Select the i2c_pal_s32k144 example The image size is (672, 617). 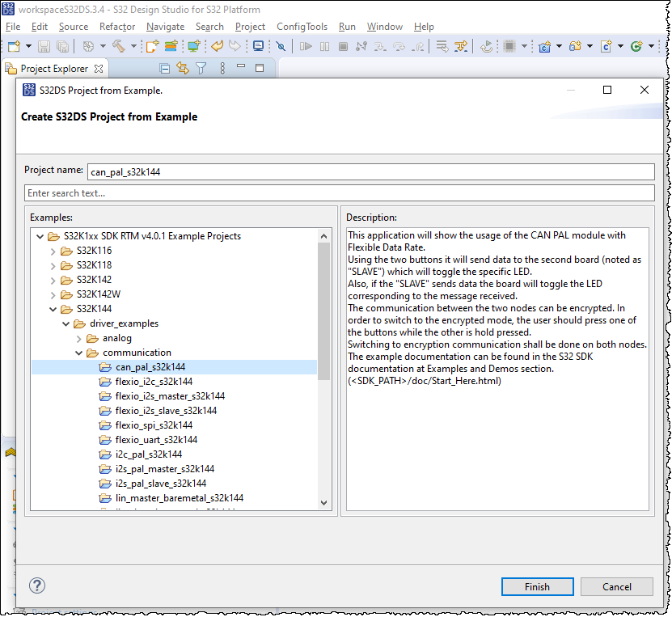148,454
